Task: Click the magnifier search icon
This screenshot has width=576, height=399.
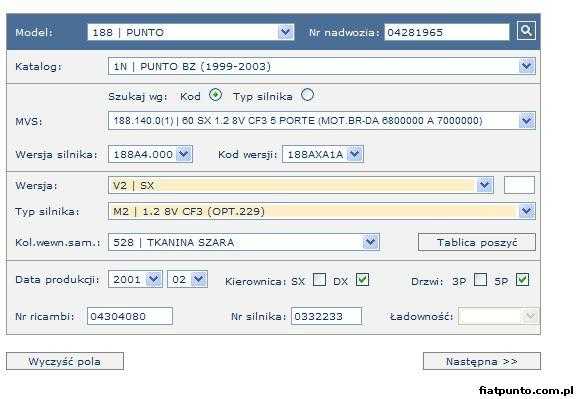Action: click(x=526, y=30)
